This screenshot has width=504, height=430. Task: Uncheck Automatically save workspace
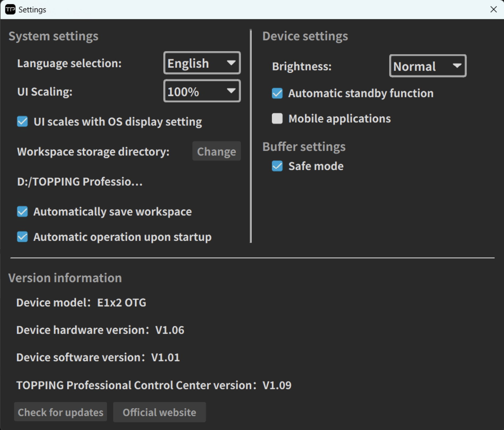[22, 212]
